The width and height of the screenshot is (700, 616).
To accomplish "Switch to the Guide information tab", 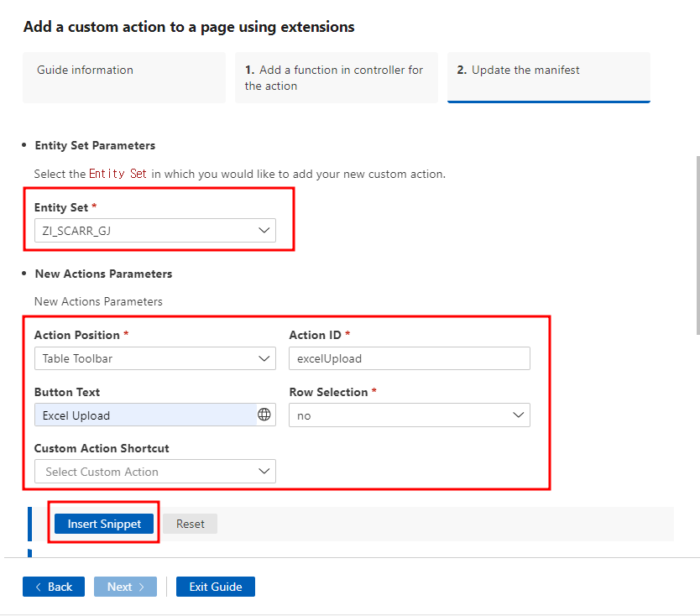I will coord(124,77).
